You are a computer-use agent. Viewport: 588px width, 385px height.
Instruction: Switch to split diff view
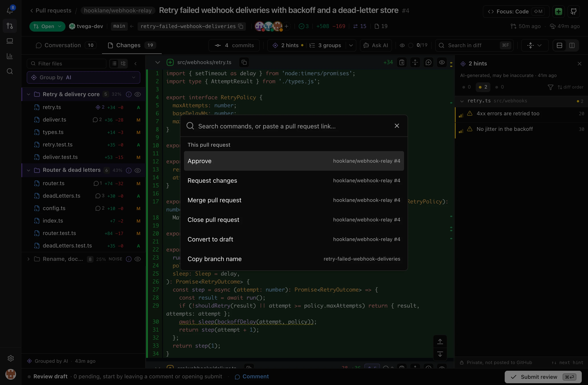coord(572,45)
